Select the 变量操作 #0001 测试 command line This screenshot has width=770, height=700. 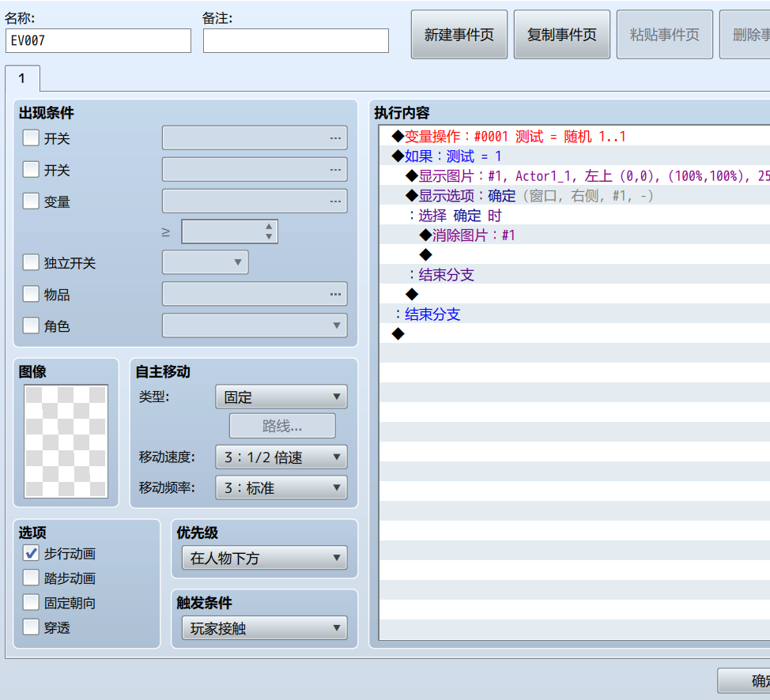575,136
